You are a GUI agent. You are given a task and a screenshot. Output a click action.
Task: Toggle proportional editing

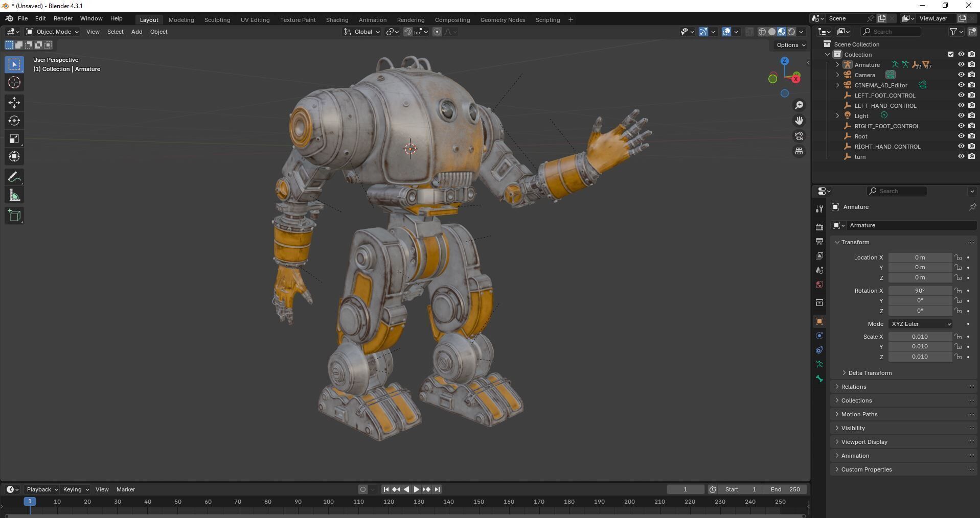click(x=437, y=32)
